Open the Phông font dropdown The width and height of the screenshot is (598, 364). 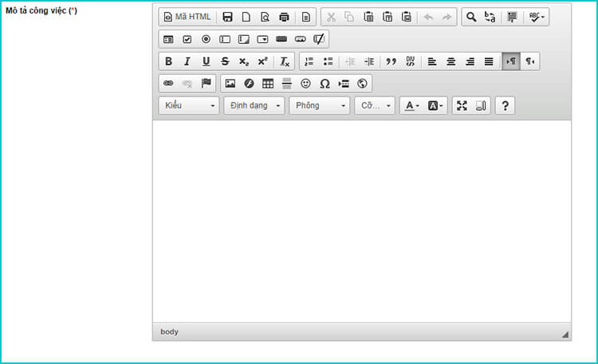[x=320, y=106]
